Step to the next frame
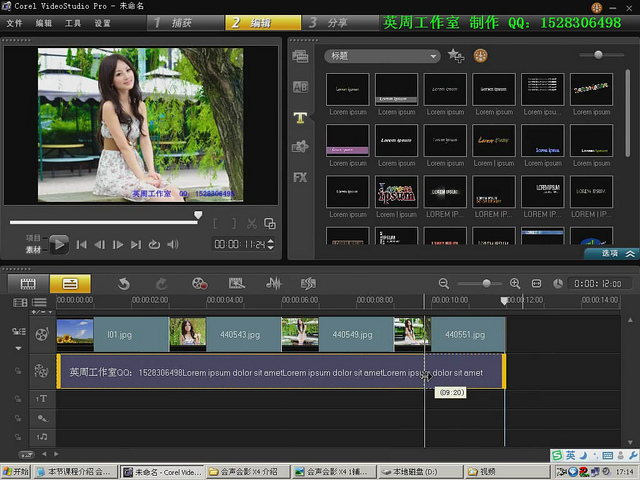This screenshot has height=480, width=640. tap(118, 244)
